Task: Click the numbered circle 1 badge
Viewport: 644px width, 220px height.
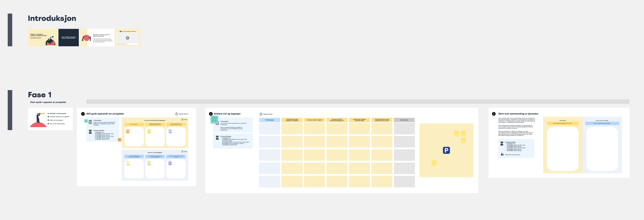Action: tap(83, 114)
